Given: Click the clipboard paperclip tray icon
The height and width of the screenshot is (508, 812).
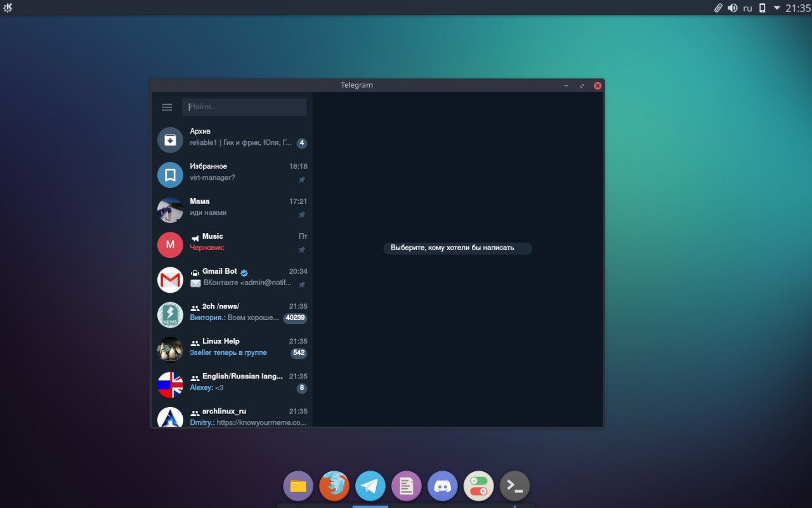Looking at the screenshot, I should 718,8.
